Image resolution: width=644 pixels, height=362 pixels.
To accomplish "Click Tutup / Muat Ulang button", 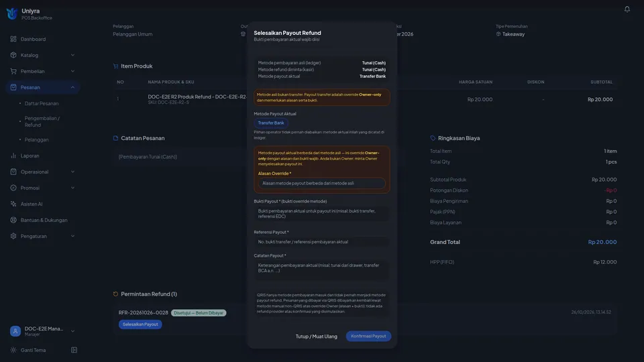I will (x=316, y=336).
